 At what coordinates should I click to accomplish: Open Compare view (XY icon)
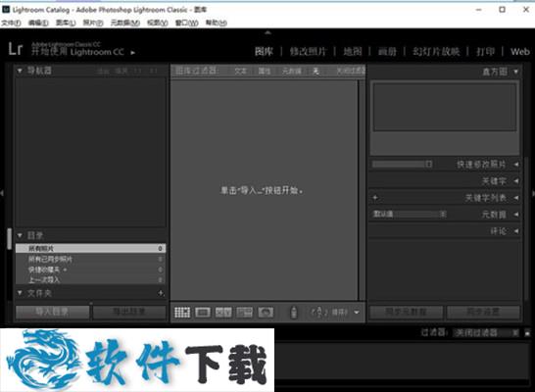tap(223, 313)
